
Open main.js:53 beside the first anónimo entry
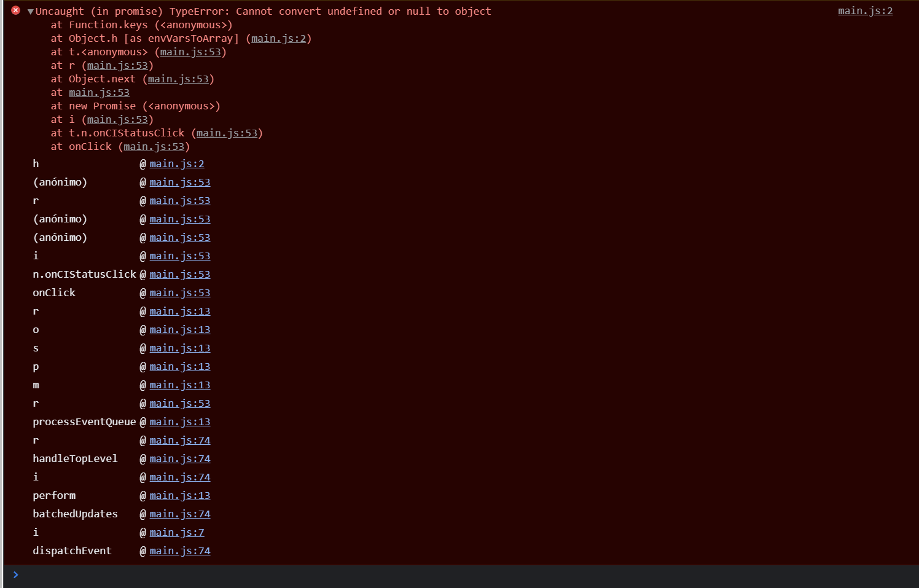point(179,182)
